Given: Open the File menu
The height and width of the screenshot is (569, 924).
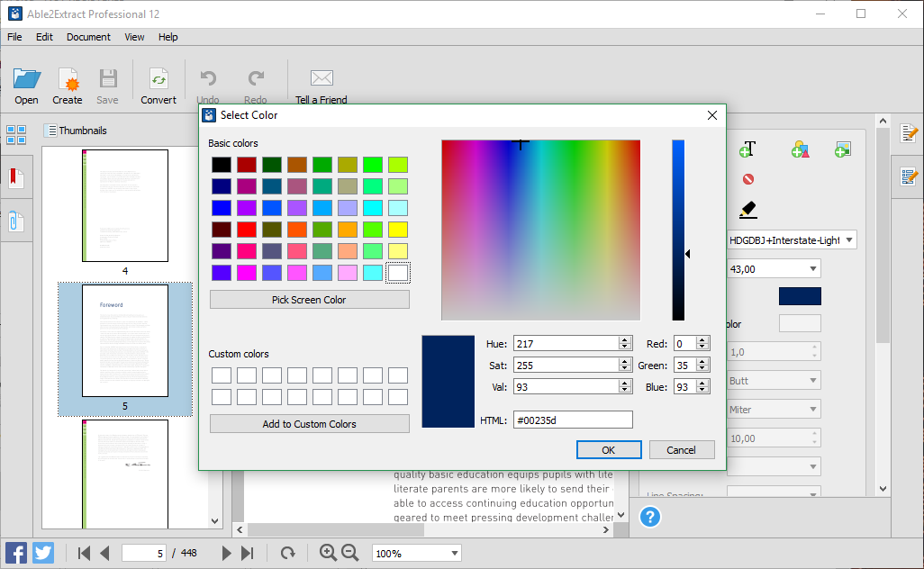Looking at the screenshot, I should click(14, 37).
